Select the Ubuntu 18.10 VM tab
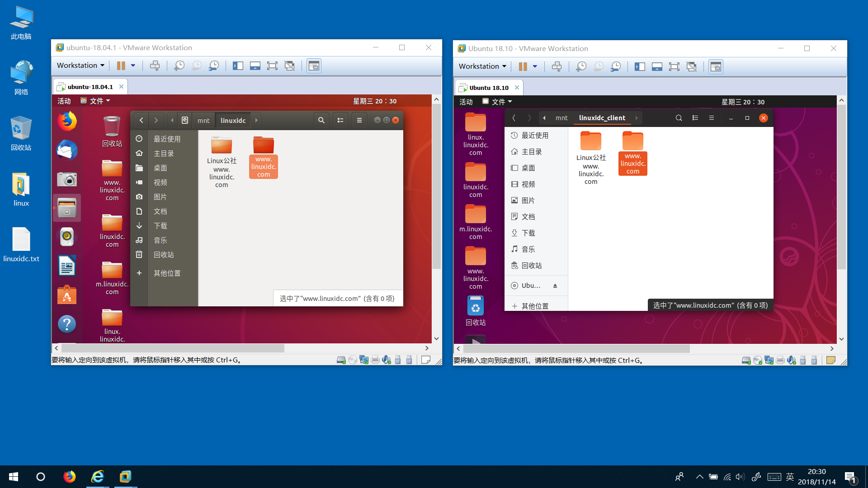 [488, 88]
